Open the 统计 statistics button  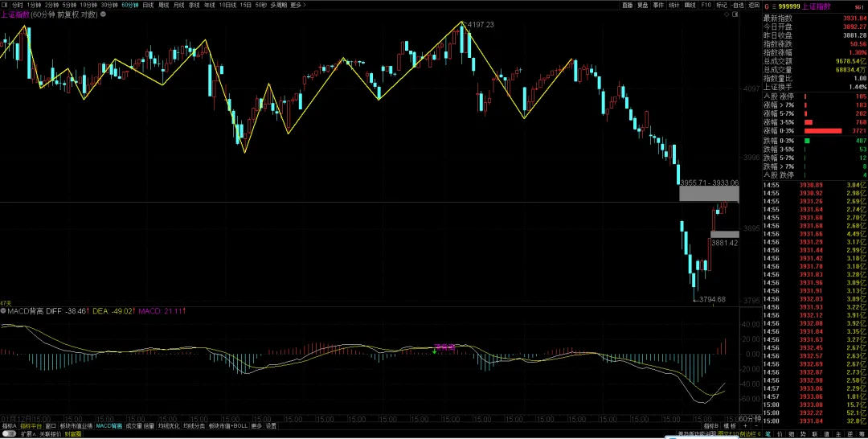[674, 5]
